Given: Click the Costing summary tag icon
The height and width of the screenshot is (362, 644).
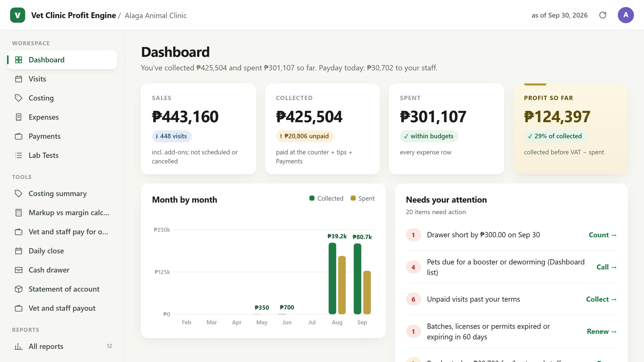Looking at the screenshot, I should click(19, 193).
